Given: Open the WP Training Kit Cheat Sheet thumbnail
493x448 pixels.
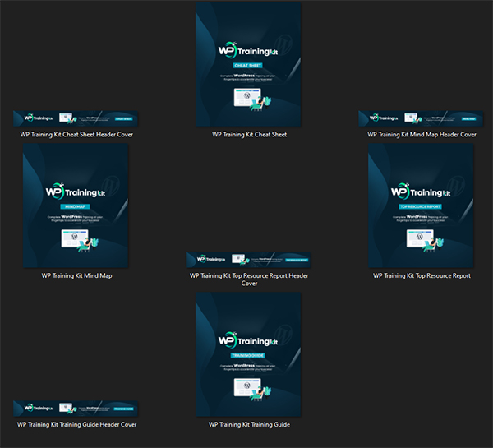Looking at the screenshot, I should [248, 64].
